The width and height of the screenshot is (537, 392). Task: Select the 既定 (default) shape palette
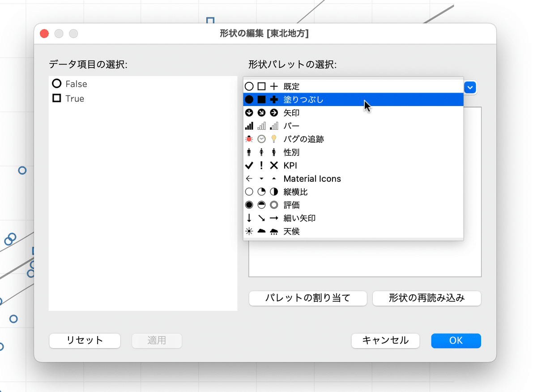[353, 86]
